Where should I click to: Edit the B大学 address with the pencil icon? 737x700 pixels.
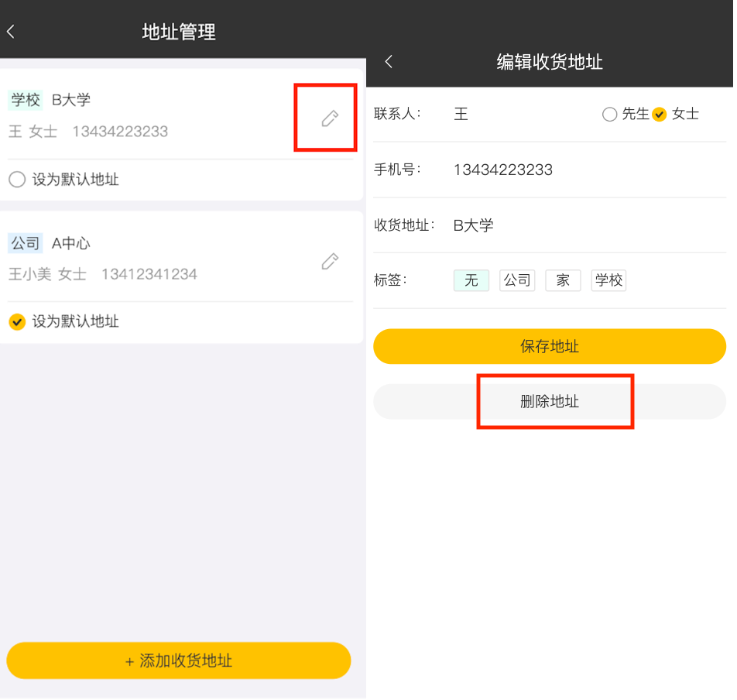[330, 118]
